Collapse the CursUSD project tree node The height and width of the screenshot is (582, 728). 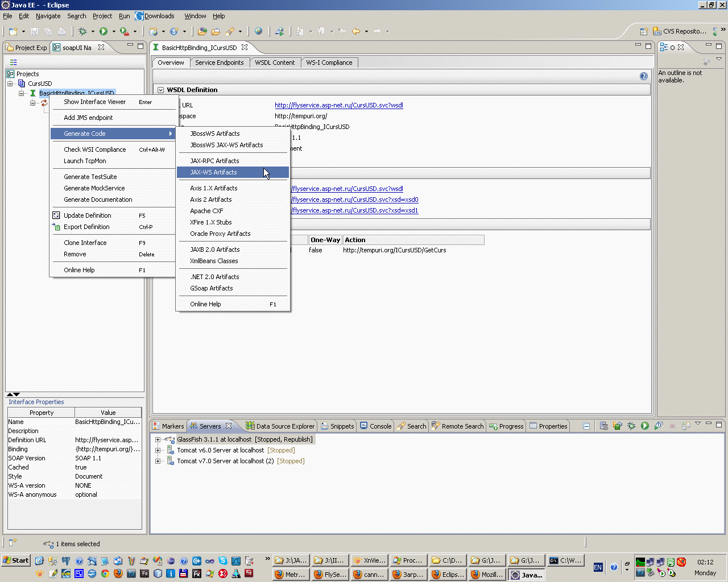tap(10, 84)
